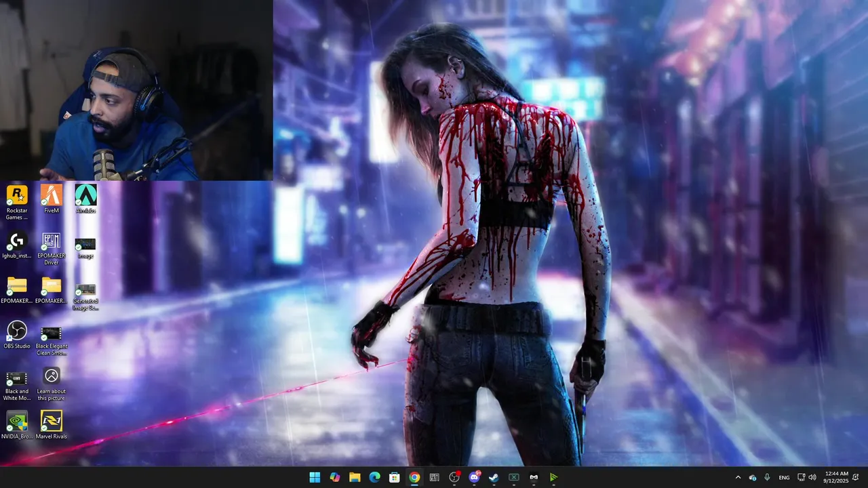Open Discord from the taskbar
868x488 pixels.
tap(474, 477)
